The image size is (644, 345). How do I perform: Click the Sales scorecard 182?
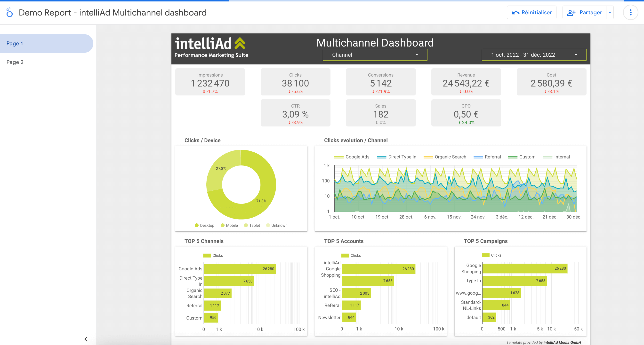click(380, 113)
